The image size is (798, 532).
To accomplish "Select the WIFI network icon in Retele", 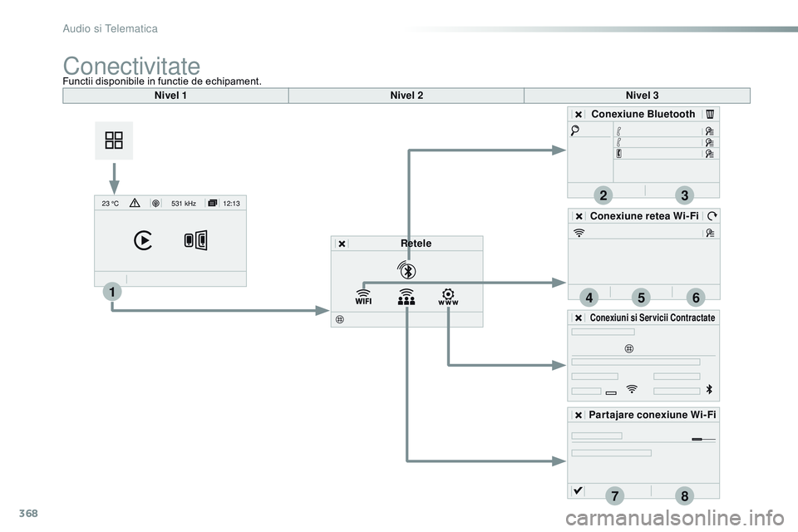I will 363,297.
